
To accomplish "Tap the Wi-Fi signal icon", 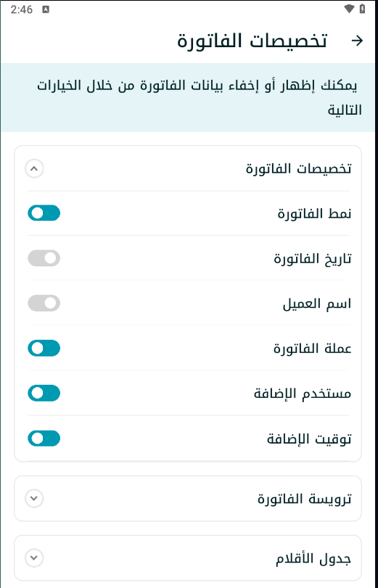I will 349,9.
